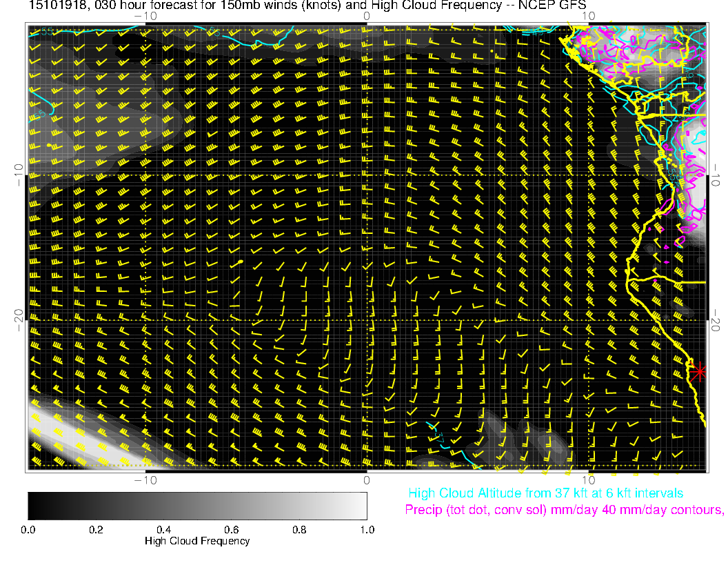
Task: Click the 'High Cloud Frequency' colorbar label
Action: (x=197, y=541)
